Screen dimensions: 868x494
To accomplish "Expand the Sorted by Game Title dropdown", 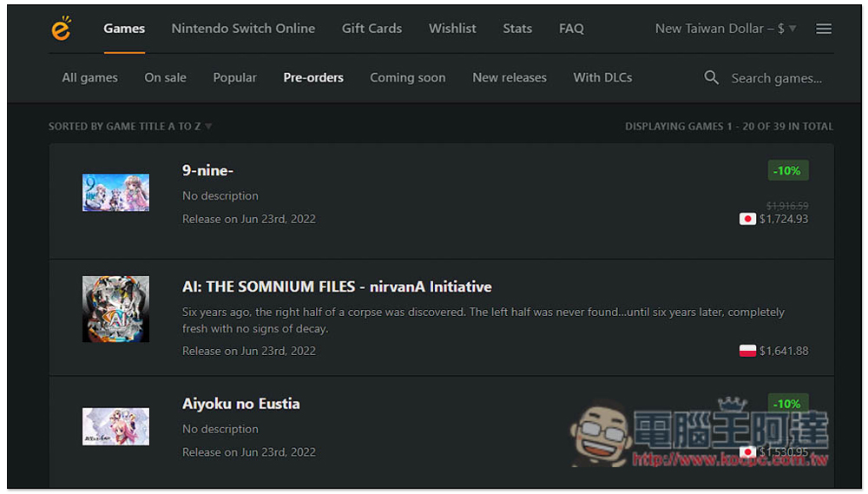I will tap(130, 127).
